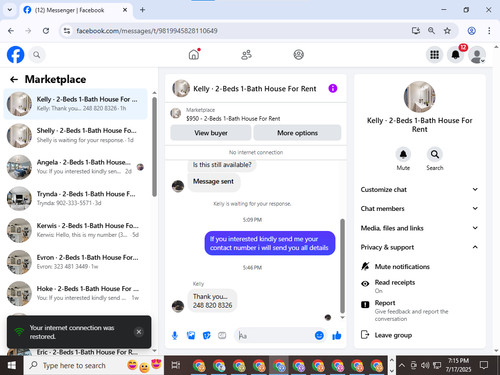Go to the Home feed icon
This screenshot has height=375, width=500.
(194, 54)
